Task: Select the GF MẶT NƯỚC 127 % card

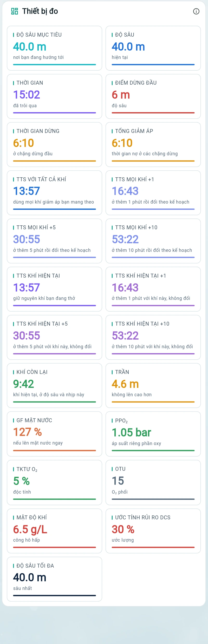Action: pyautogui.click(x=55, y=434)
